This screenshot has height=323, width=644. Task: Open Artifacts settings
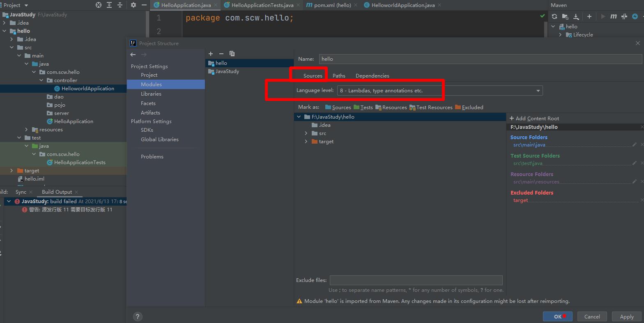(150, 113)
